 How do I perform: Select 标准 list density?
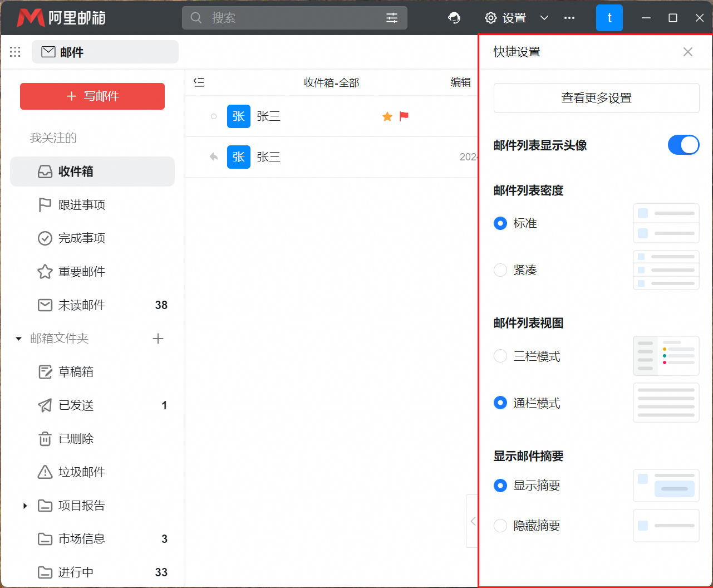(x=500, y=223)
